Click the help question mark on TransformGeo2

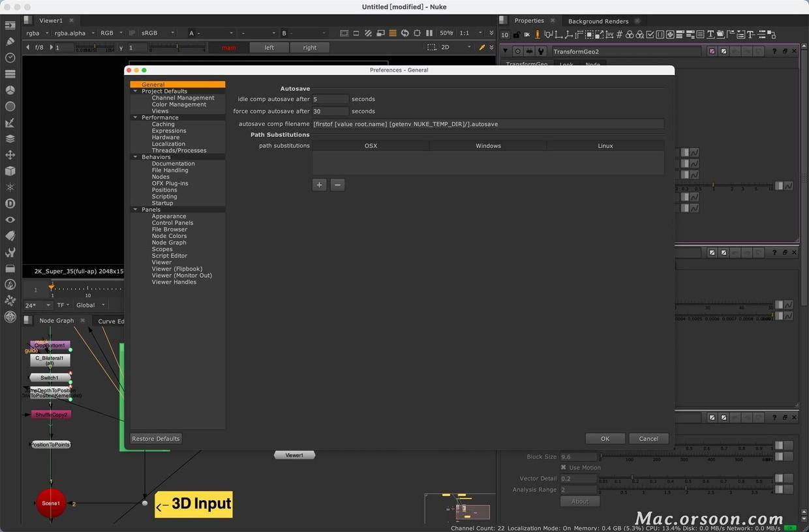point(774,51)
